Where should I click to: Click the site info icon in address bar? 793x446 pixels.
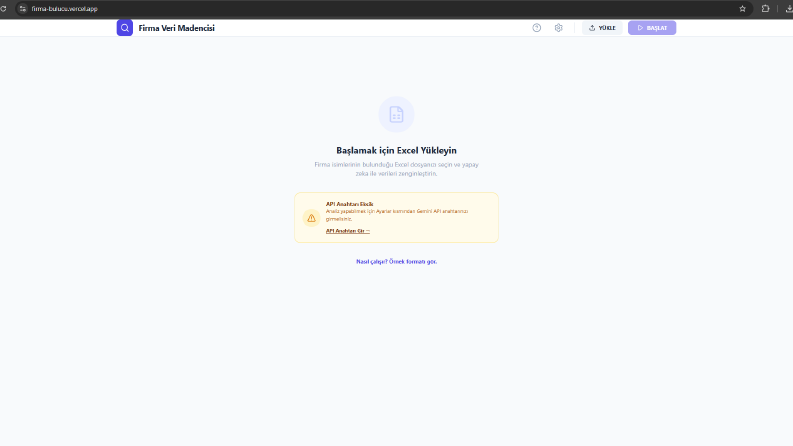pyautogui.click(x=22, y=9)
